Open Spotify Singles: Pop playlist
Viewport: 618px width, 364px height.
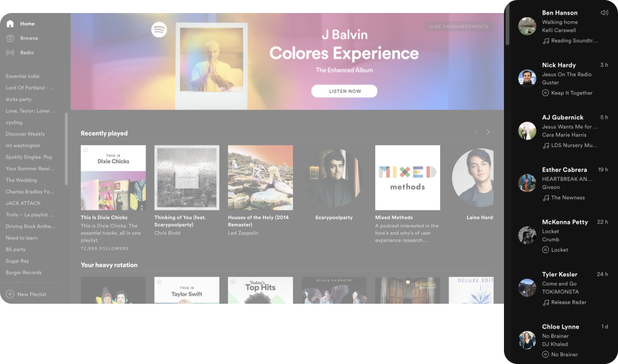[x=29, y=157]
